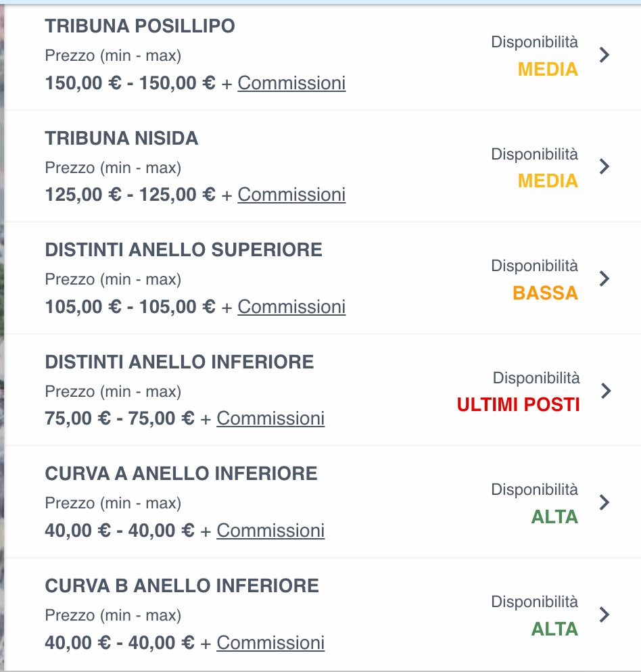641x672 pixels.
Task: Select the TRIBUNA NISIDA sector title
Action: 122,139
